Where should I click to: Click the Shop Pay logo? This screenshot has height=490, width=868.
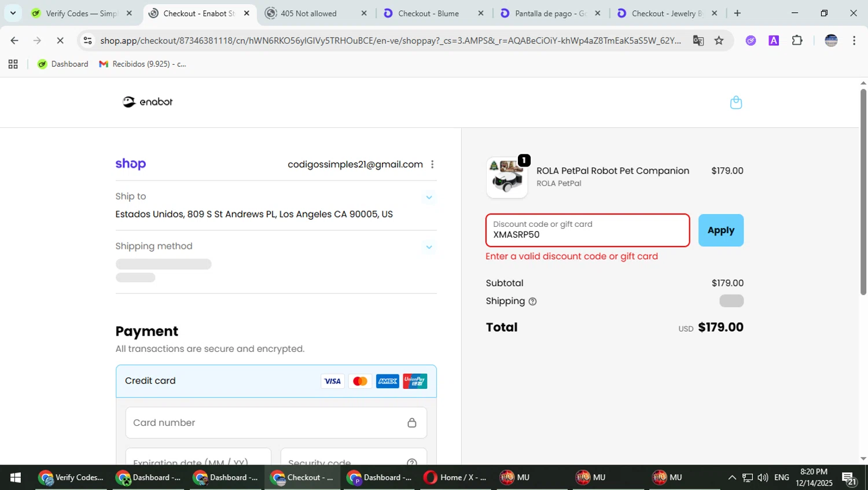(x=130, y=164)
